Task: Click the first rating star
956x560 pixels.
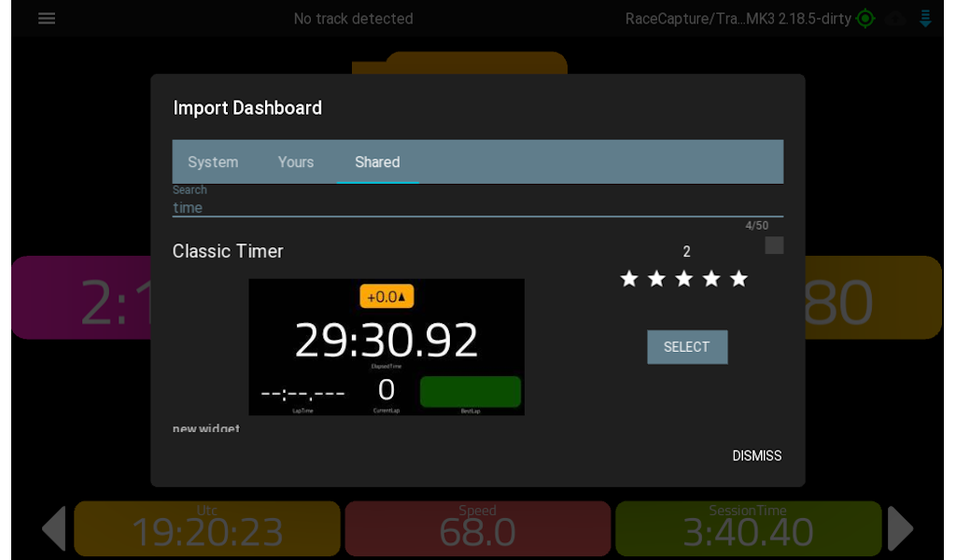Action: point(629,279)
